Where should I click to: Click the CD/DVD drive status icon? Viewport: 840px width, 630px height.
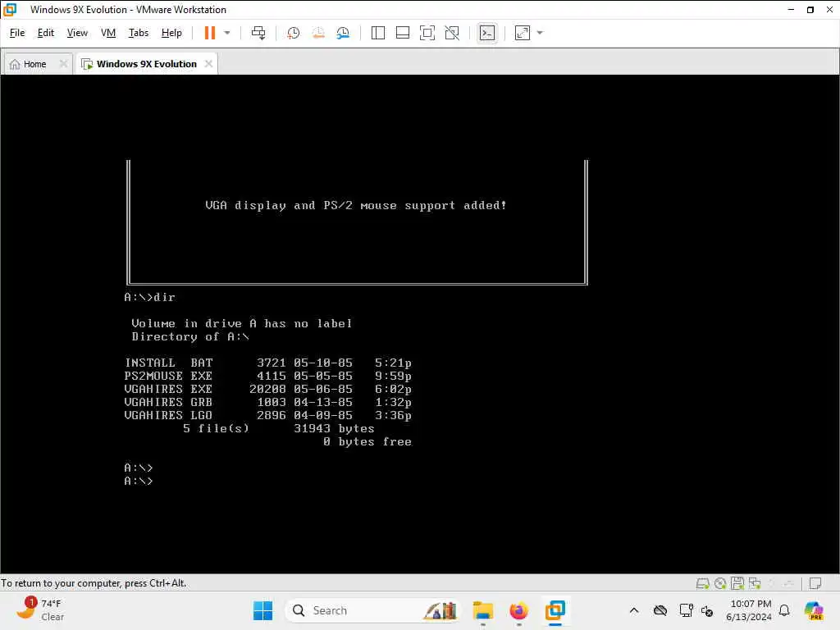[720, 583]
